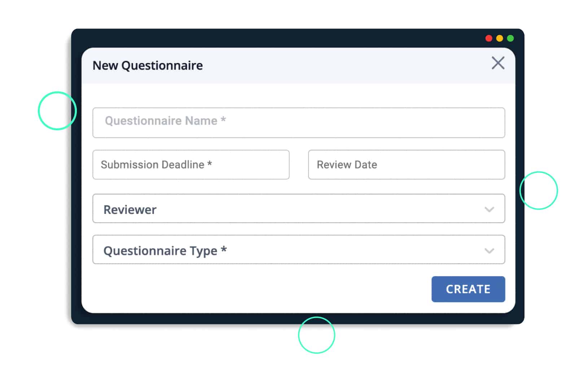Expand the chevron in the Questionnaire Type row

click(x=489, y=251)
